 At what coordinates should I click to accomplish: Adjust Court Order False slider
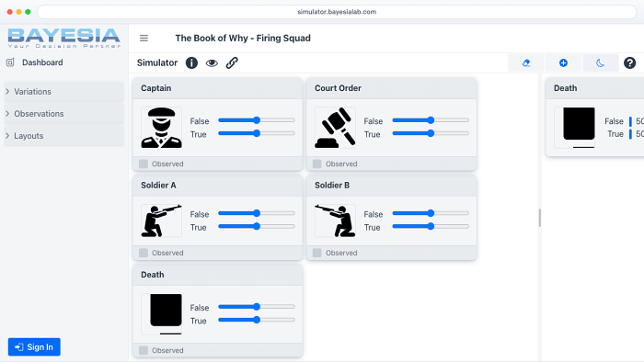click(x=431, y=120)
